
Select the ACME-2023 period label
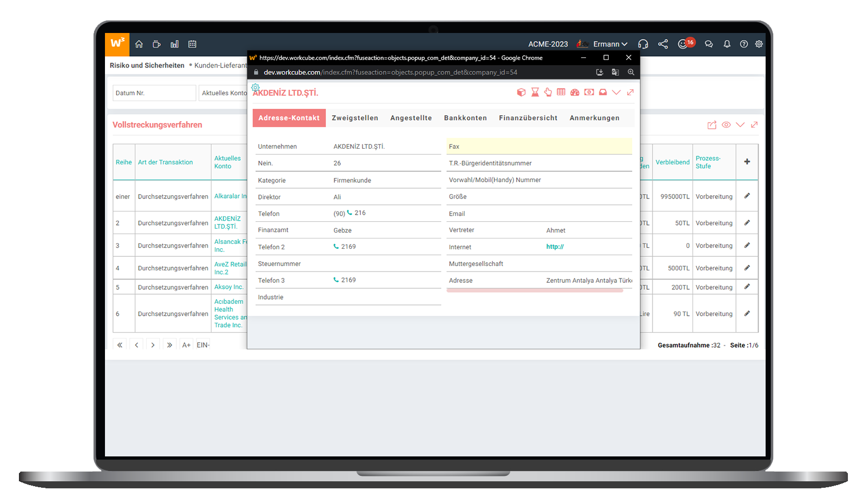[548, 44]
